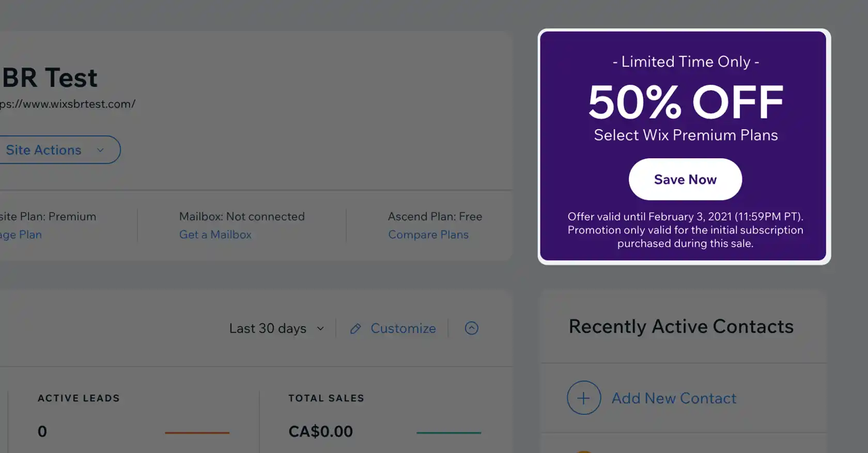Screen dimensions: 868x453
Task: Click the wixsbrtest.com site URL
Action: click(68, 104)
